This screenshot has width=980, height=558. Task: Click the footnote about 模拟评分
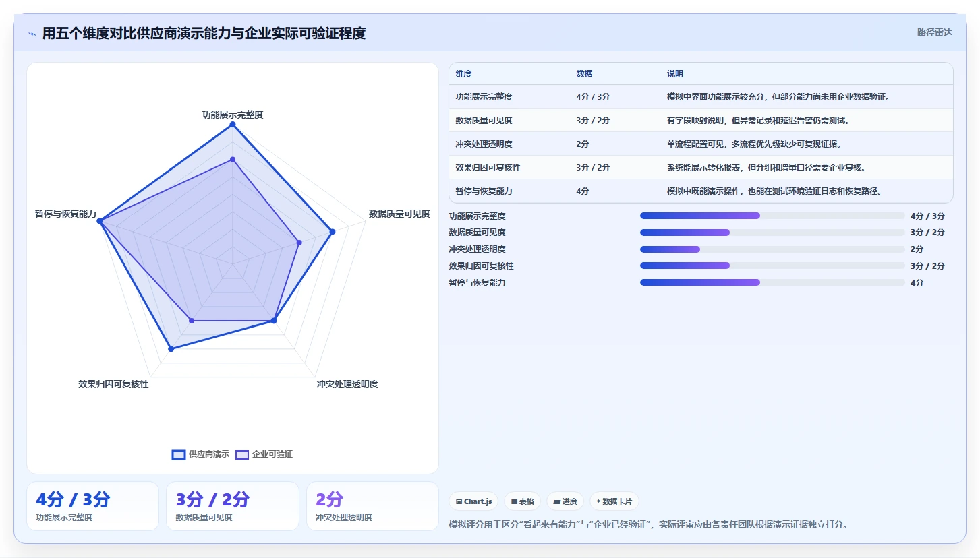pyautogui.click(x=647, y=524)
